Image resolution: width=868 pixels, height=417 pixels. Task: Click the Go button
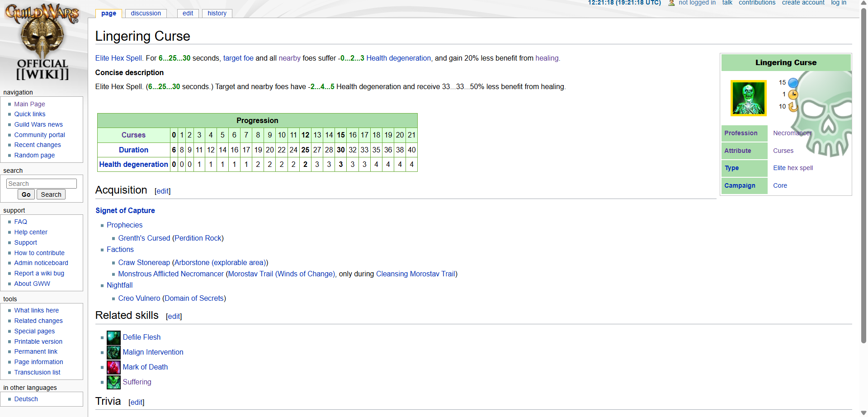[26, 194]
